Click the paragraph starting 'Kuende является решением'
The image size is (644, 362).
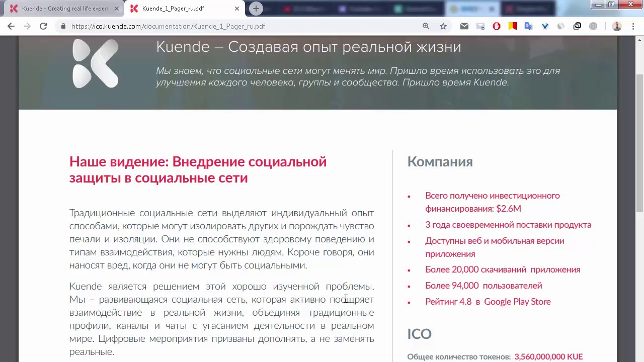pos(221,319)
